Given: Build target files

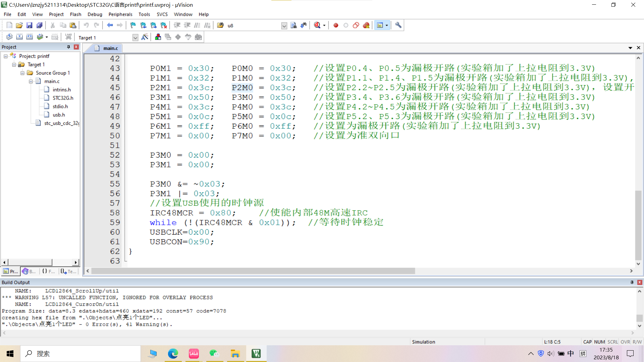Looking at the screenshot, I should click(x=19, y=37).
